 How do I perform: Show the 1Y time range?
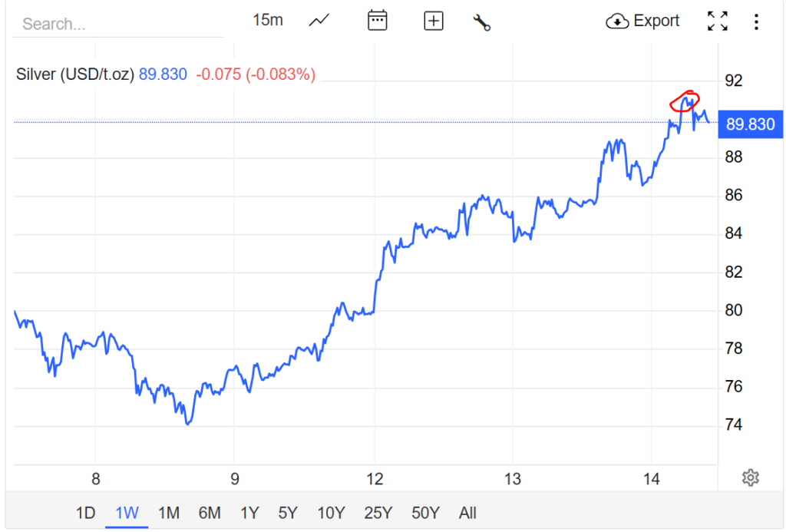coord(249,513)
